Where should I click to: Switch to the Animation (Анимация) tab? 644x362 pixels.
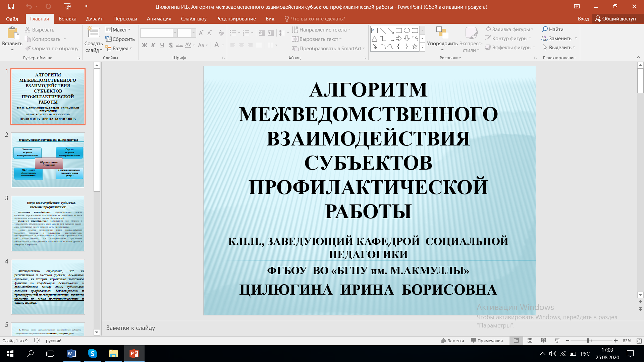pyautogui.click(x=159, y=19)
